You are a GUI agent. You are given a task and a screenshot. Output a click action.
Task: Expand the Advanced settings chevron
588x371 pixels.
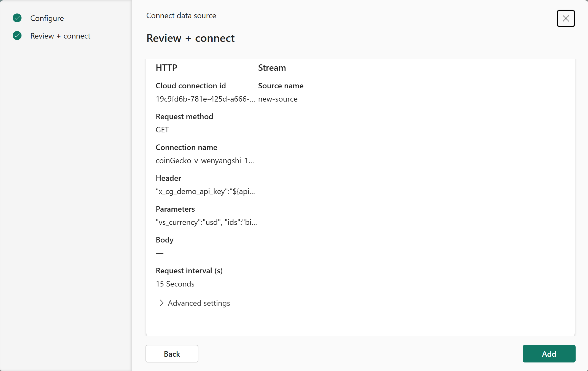(161, 303)
